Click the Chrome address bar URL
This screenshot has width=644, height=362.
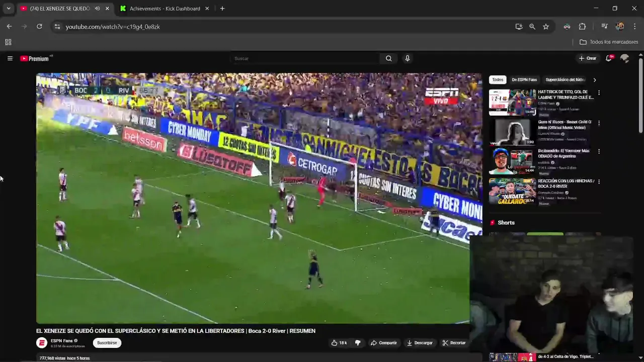tap(113, 27)
